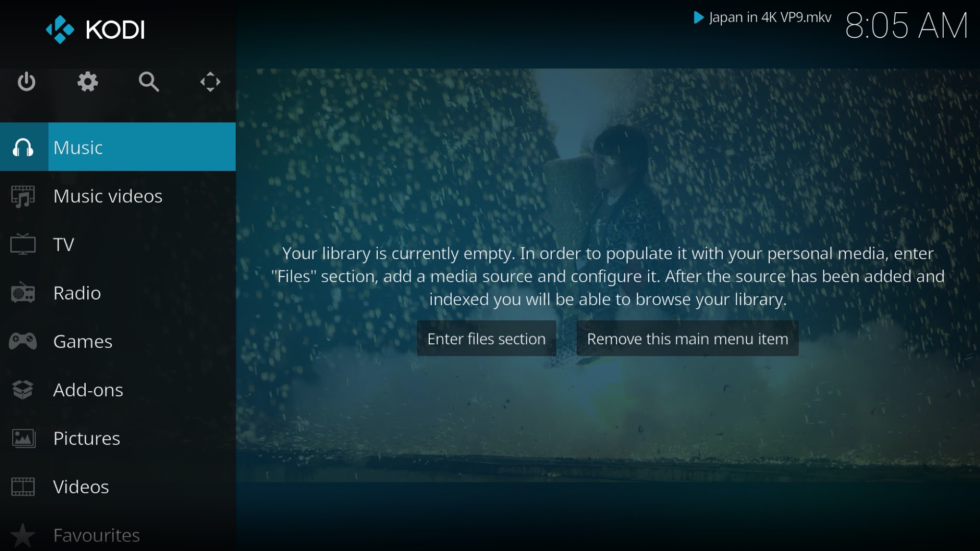This screenshot has width=980, height=551.
Task: Click the Favourites star icon
Action: (23, 535)
